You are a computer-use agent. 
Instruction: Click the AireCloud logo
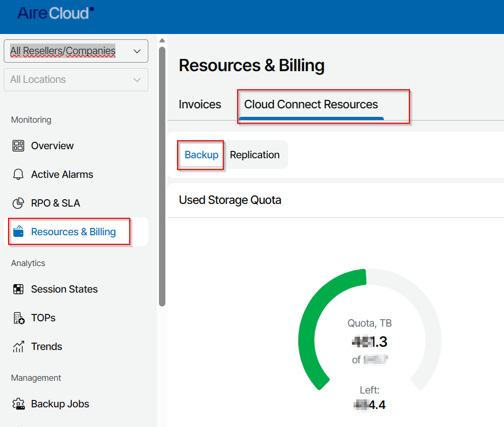click(55, 13)
